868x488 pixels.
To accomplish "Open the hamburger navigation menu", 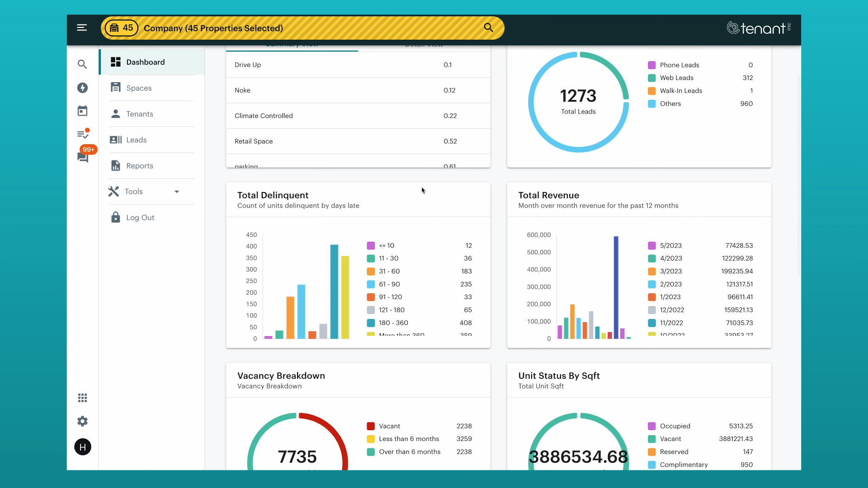I will (x=82, y=28).
